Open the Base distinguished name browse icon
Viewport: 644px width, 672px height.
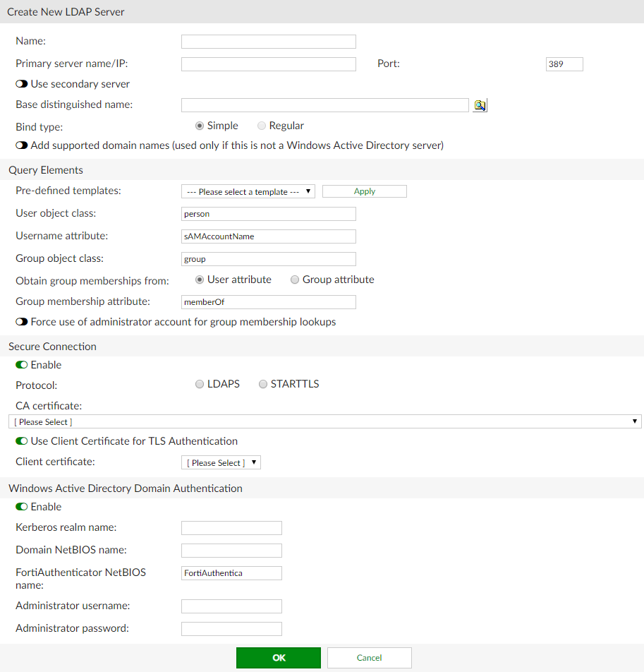(x=480, y=104)
